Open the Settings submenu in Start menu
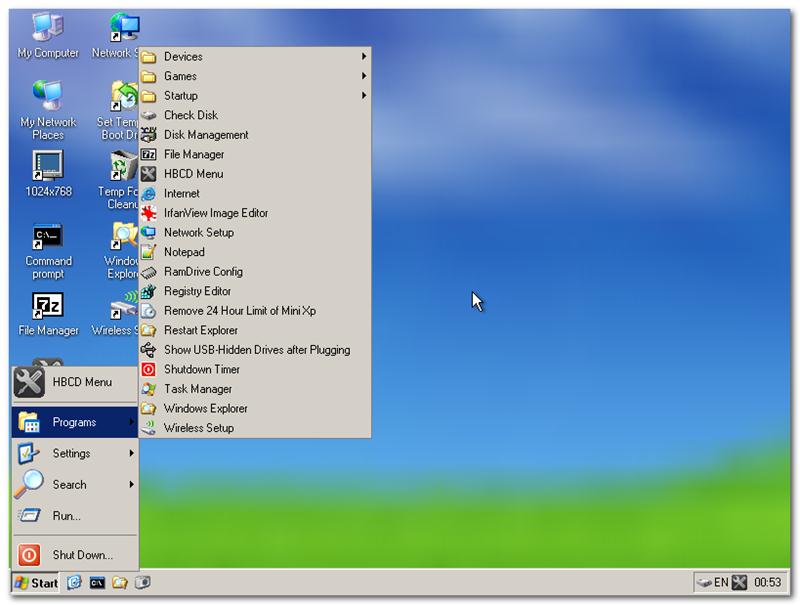 pos(72,453)
